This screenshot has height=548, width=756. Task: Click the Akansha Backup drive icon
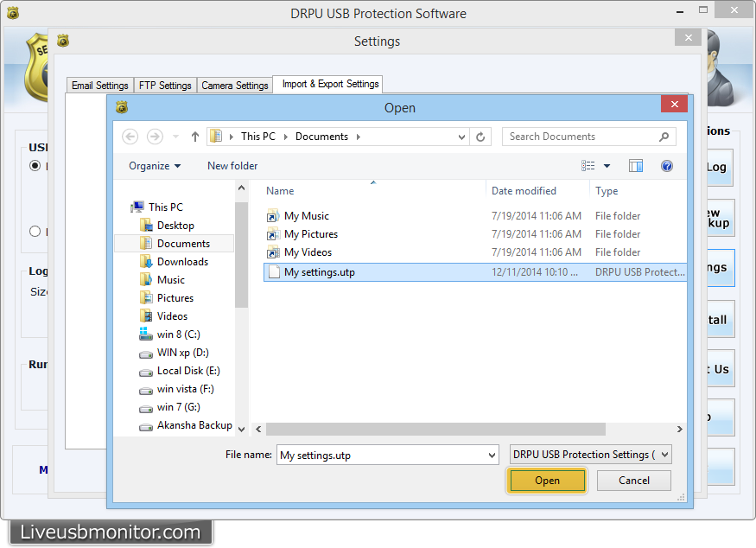(146, 427)
